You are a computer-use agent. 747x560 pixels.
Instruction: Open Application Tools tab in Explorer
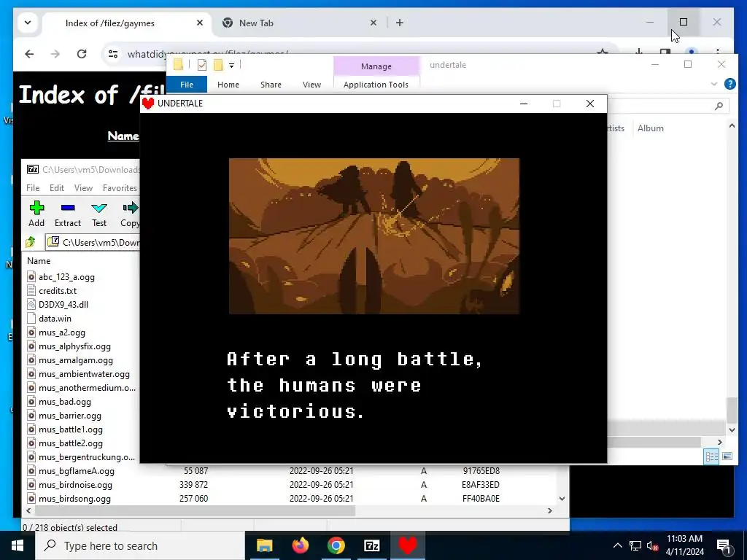[376, 85]
